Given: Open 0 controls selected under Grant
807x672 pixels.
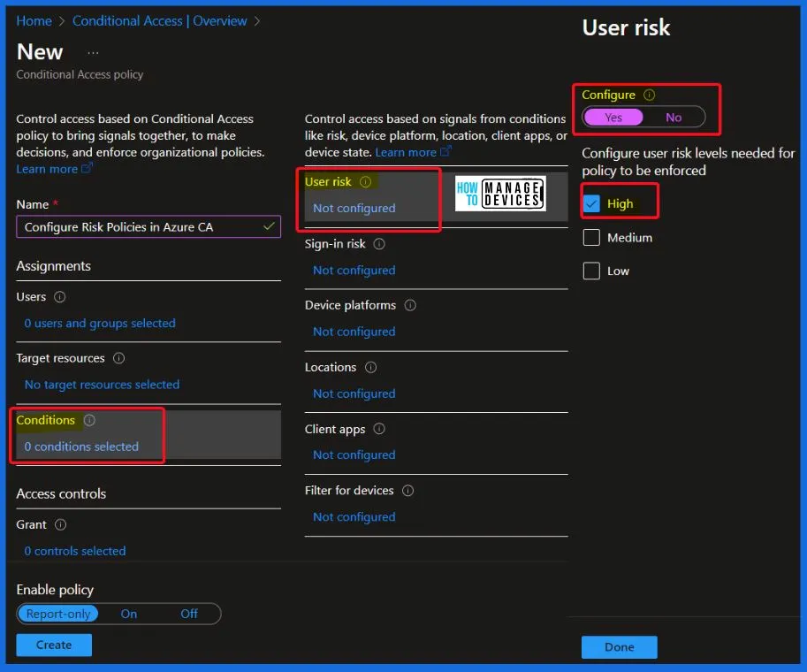Looking at the screenshot, I should tap(75, 551).
